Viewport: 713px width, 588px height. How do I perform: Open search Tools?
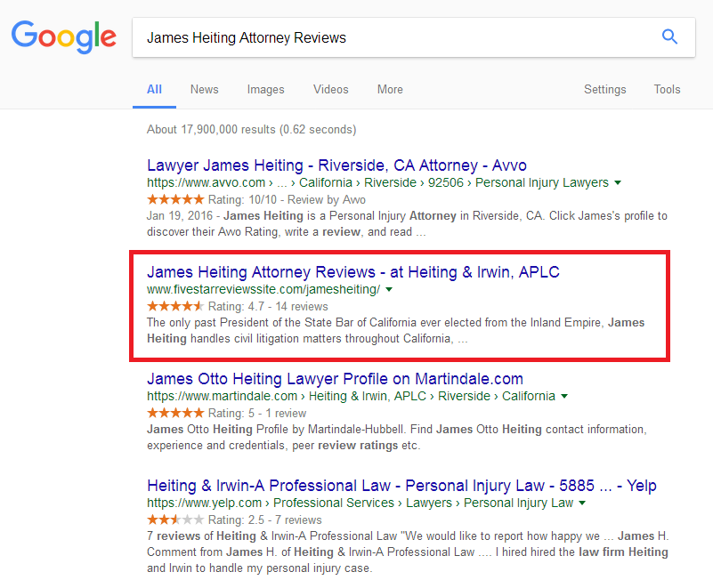(x=667, y=89)
